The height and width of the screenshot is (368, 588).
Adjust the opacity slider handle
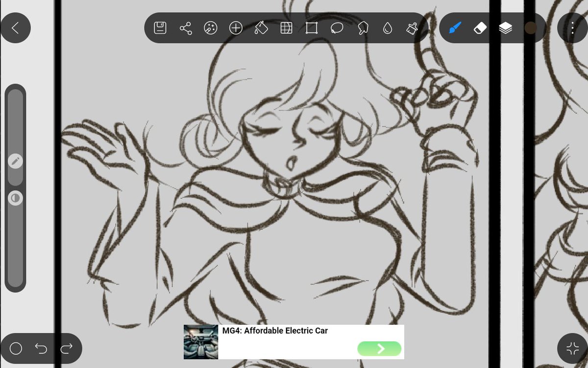(15, 198)
